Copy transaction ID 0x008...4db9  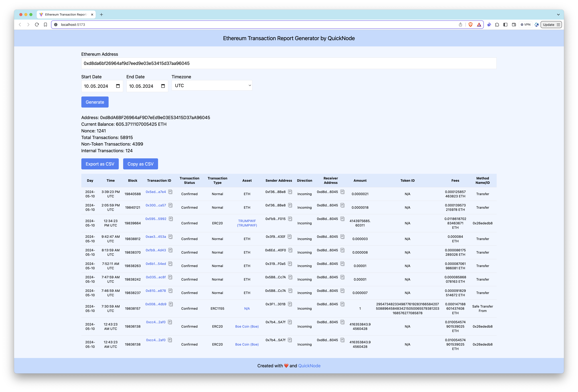click(171, 304)
